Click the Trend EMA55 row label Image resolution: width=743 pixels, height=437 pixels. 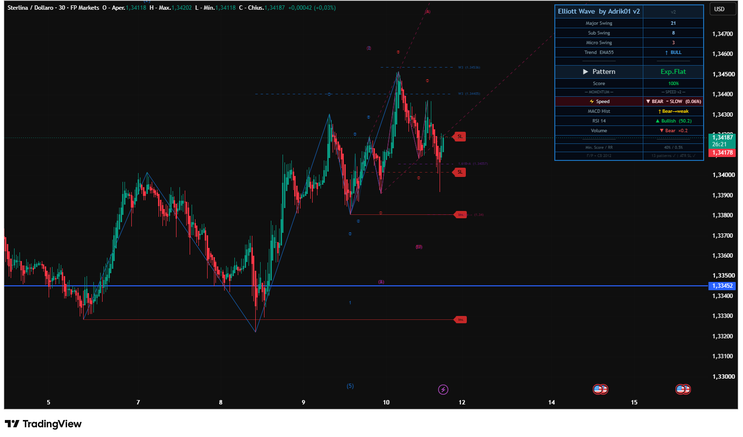point(599,53)
